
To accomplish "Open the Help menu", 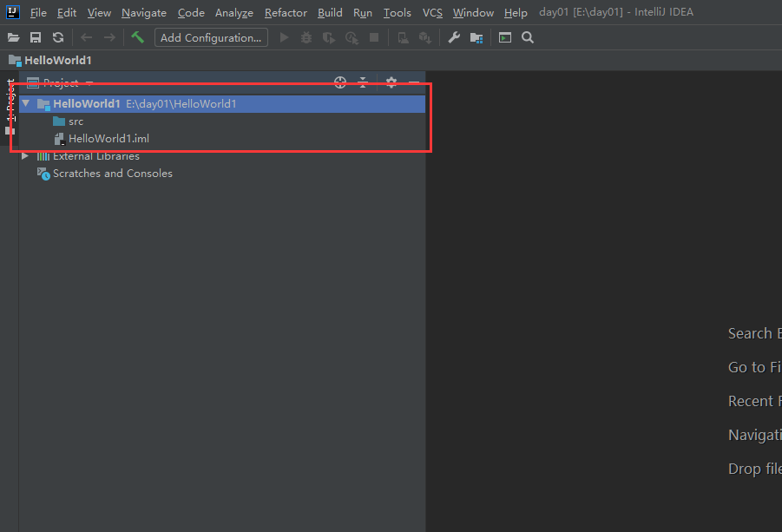I will pos(516,12).
